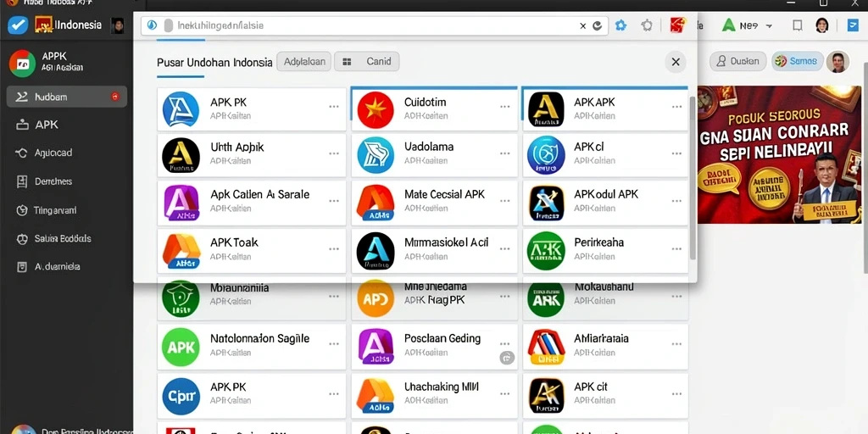
Task: Click the blue gear icon beside the address bar
Action: (621, 25)
